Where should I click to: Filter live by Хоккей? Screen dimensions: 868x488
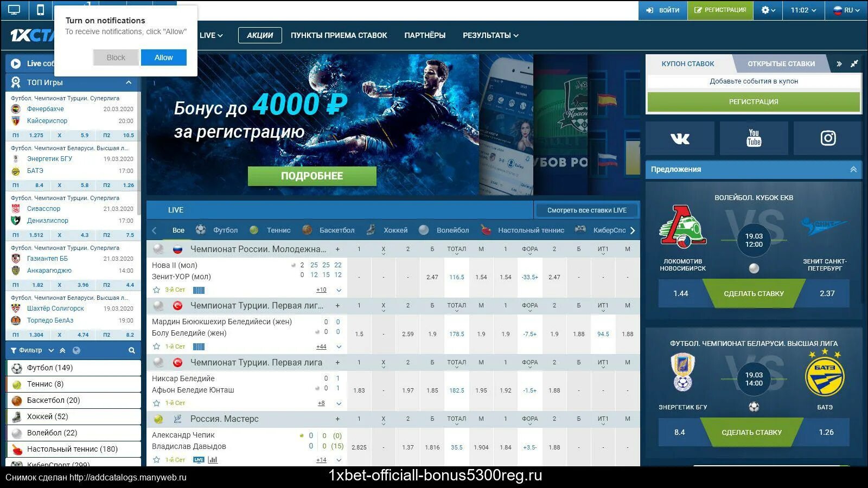[387, 230]
